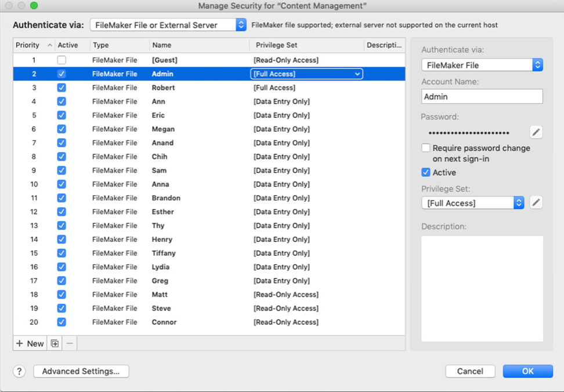Viewport: 564px width, 392px height.
Task: Enable the [Guest] account Active checkbox
Action: [62, 60]
